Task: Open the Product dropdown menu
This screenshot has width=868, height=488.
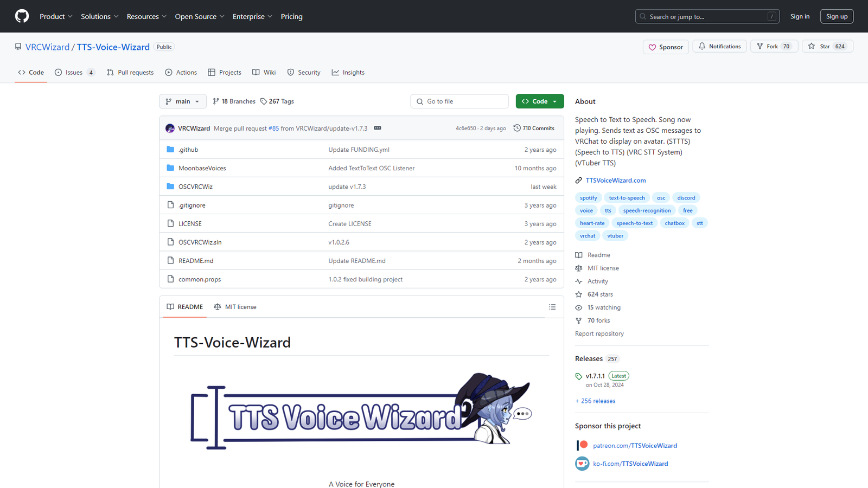Action: point(56,17)
